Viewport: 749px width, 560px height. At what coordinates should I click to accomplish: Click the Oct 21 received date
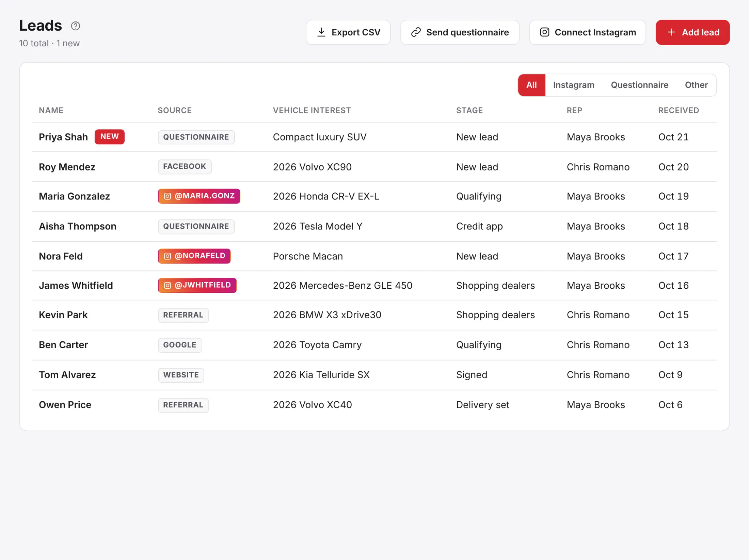(x=673, y=137)
